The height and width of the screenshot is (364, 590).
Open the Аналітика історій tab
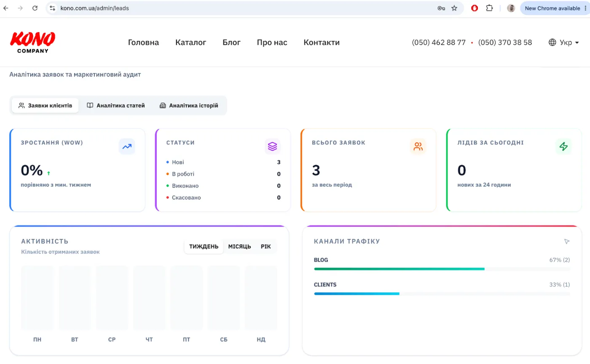pos(189,105)
